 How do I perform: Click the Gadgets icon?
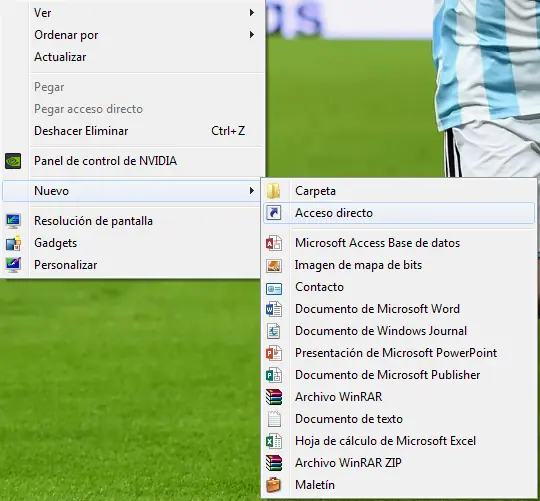coord(13,243)
